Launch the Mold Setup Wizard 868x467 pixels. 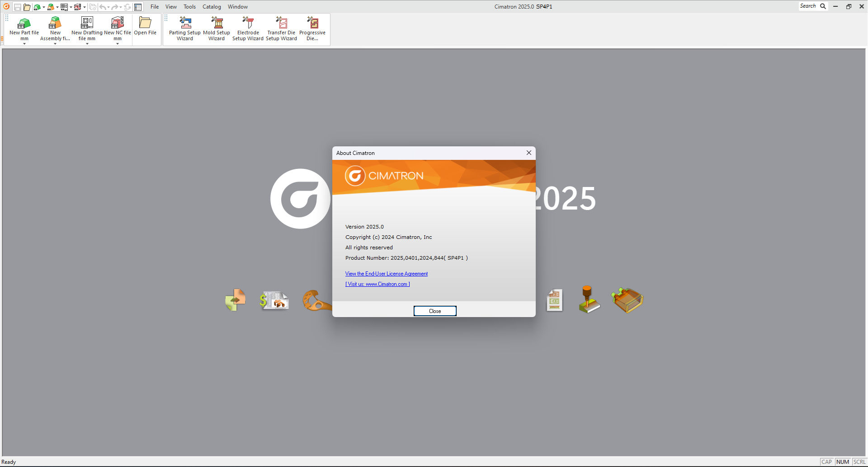(217, 28)
